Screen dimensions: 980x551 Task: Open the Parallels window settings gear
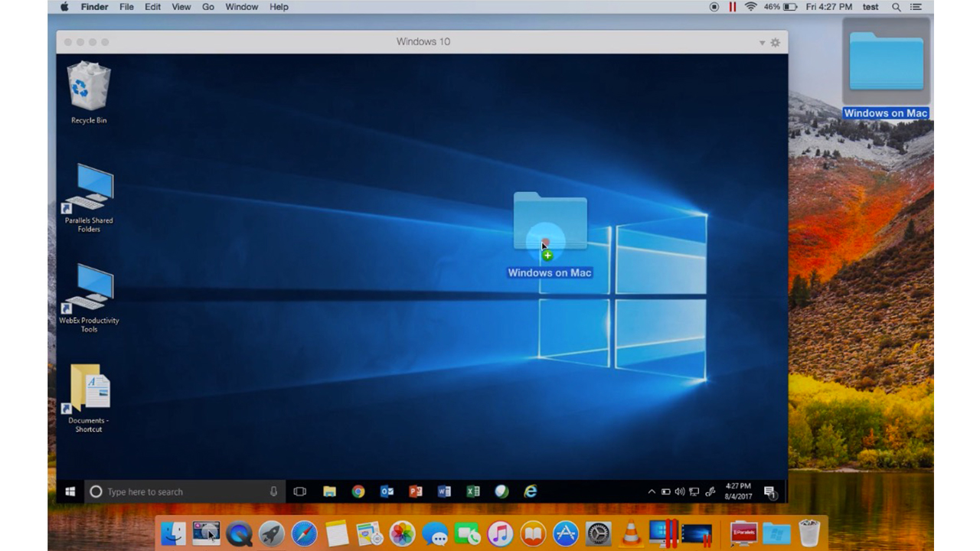(775, 42)
